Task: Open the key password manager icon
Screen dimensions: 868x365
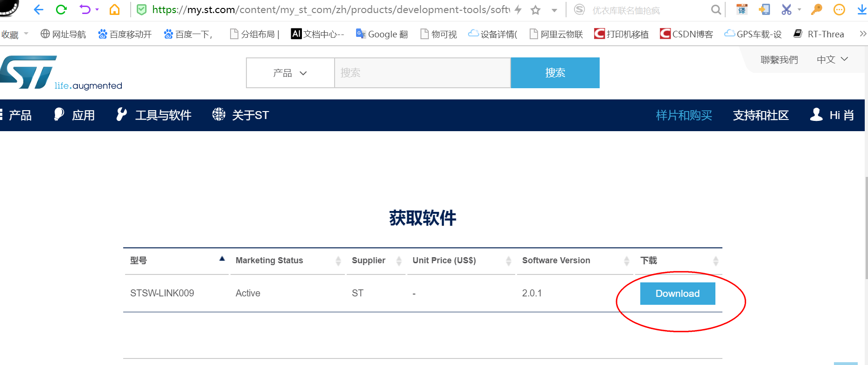Action: click(x=817, y=9)
